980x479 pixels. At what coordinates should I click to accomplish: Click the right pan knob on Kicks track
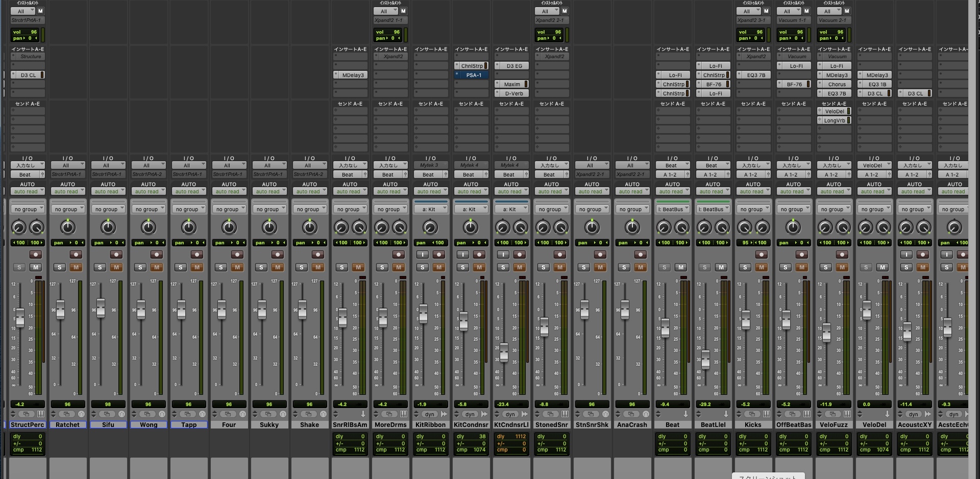coord(763,227)
